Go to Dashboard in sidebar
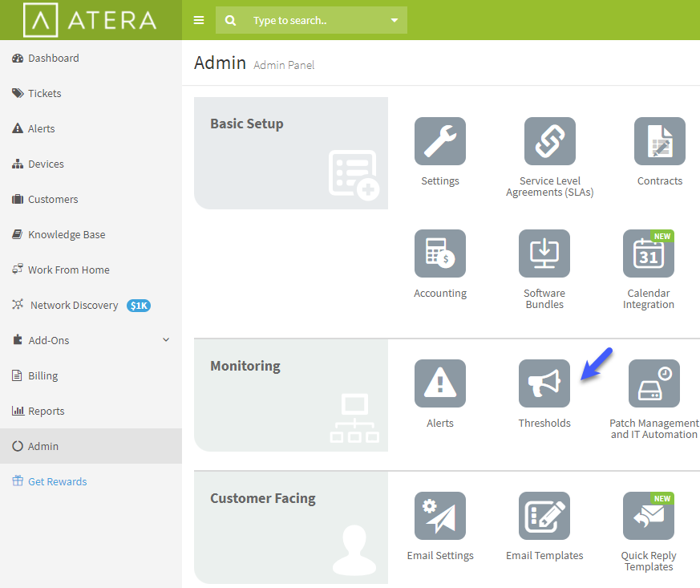700x588 pixels. tap(91, 58)
